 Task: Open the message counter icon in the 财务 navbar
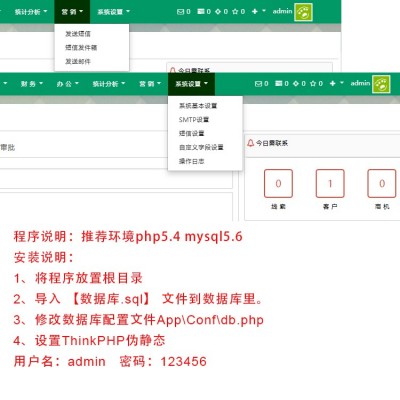pos(279,83)
